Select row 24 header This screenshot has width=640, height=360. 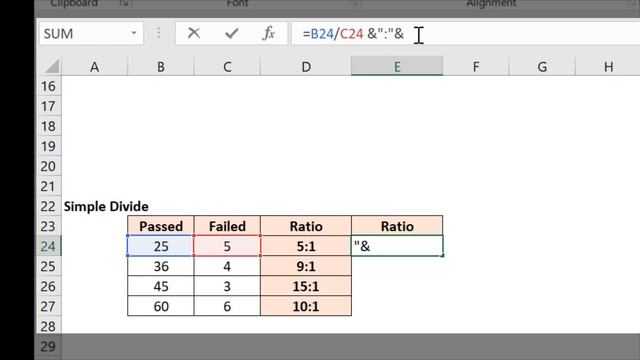tap(49, 246)
